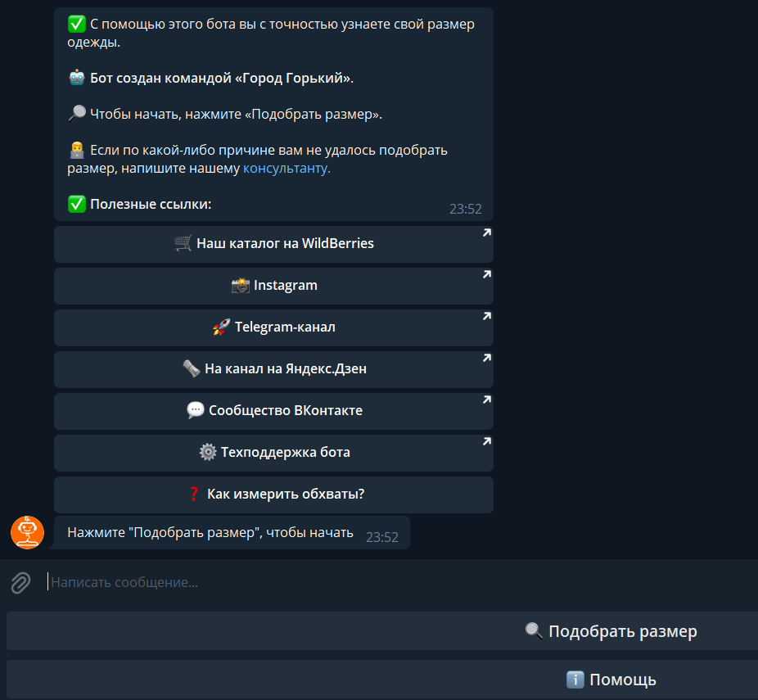Screen dimensions: 758x700
Task: Click the external arrow on WildBerries button
Action: (487, 233)
